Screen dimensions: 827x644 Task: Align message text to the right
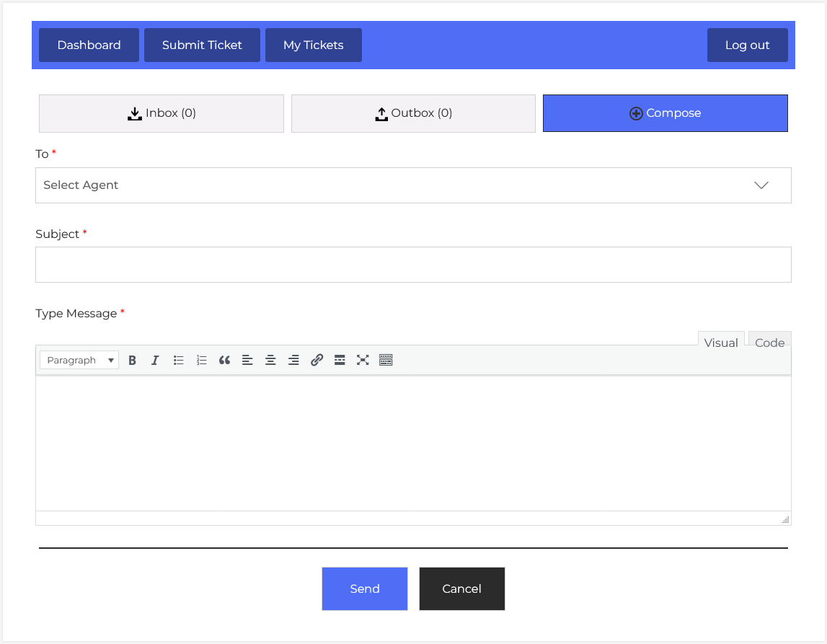(293, 361)
